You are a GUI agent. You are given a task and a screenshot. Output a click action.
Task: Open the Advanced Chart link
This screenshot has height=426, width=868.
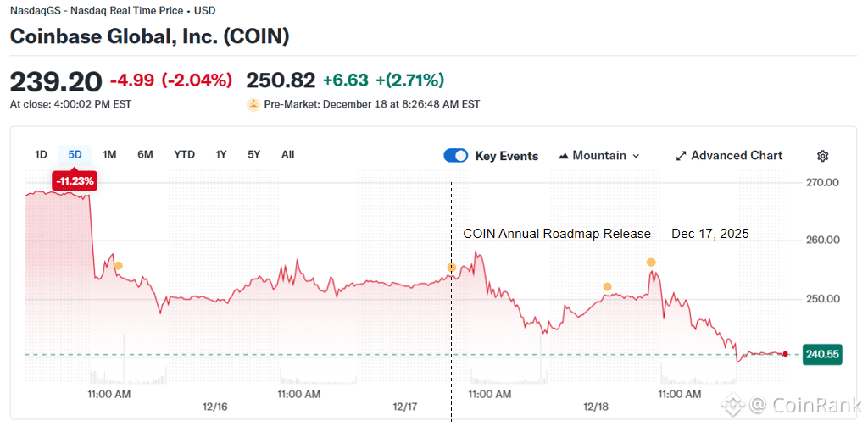[737, 156]
